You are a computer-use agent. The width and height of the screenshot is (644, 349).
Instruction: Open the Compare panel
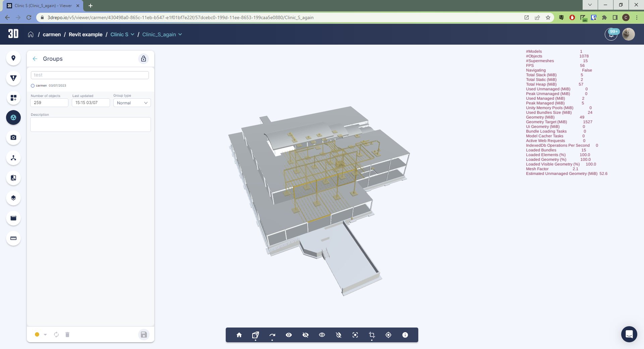[x=13, y=178]
